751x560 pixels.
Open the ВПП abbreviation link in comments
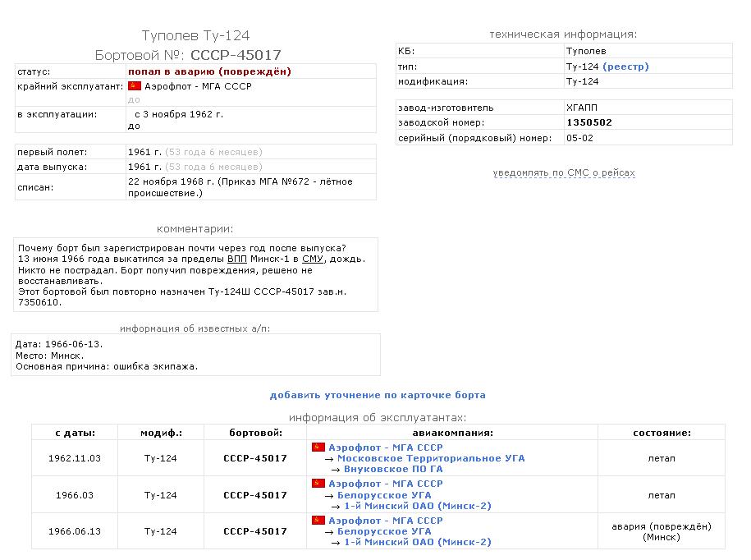click(x=236, y=259)
